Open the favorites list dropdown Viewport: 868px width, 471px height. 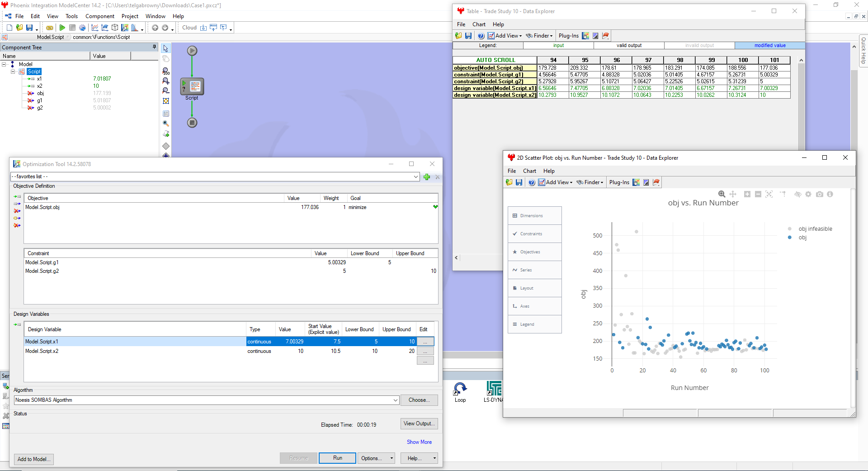click(x=415, y=177)
